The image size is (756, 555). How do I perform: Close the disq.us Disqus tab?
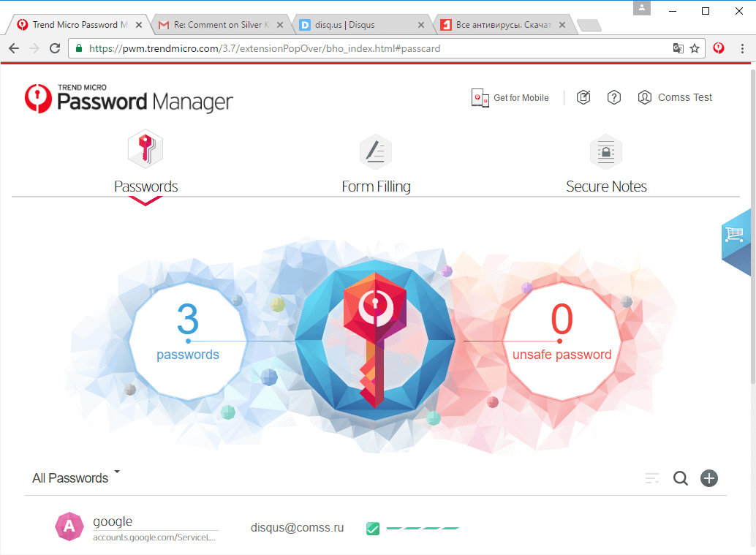[x=421, y=25]
